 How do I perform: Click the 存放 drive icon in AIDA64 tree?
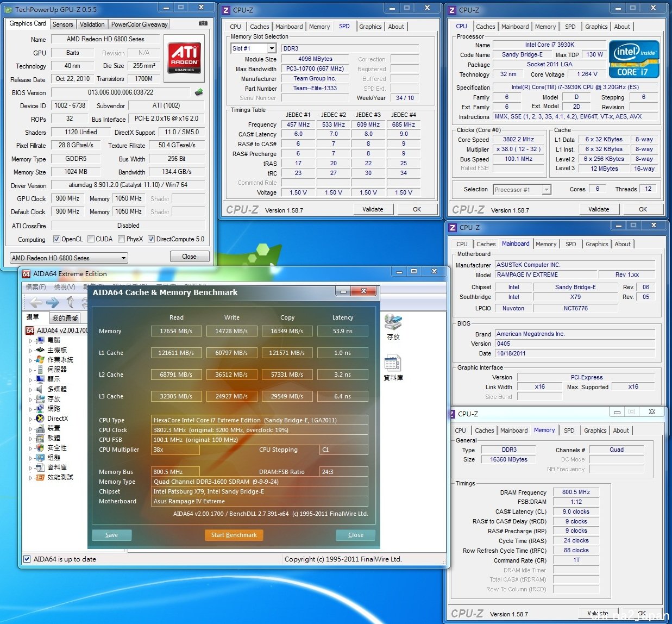point(40,399)
